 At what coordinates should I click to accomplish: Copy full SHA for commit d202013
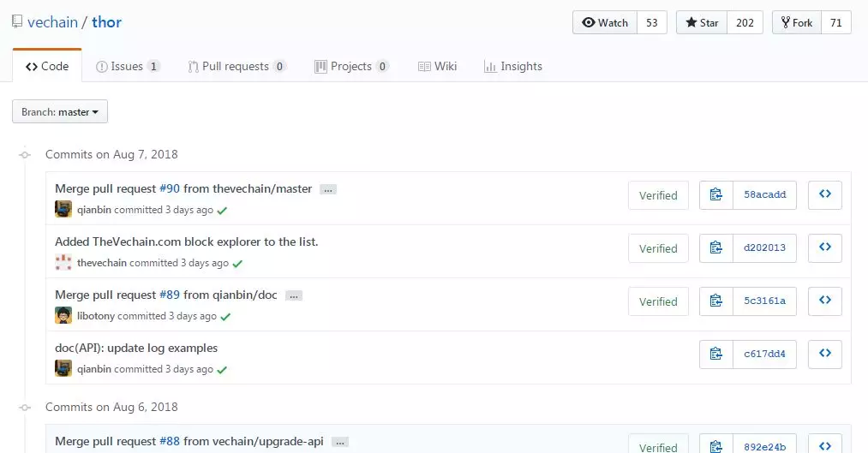(715, 247)
